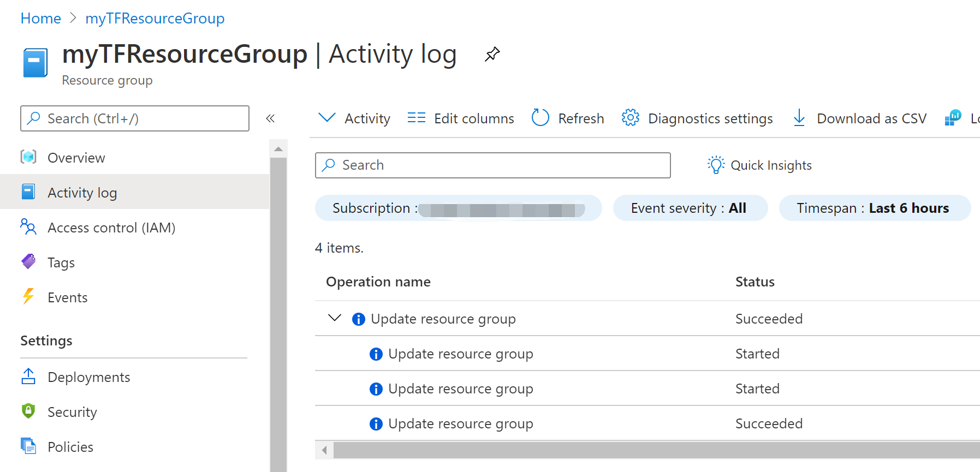Image resolution: width=980 pixels, height=472 pixels.
Task: Click the Download as CSV arrow icon
Action: [799, 118]
